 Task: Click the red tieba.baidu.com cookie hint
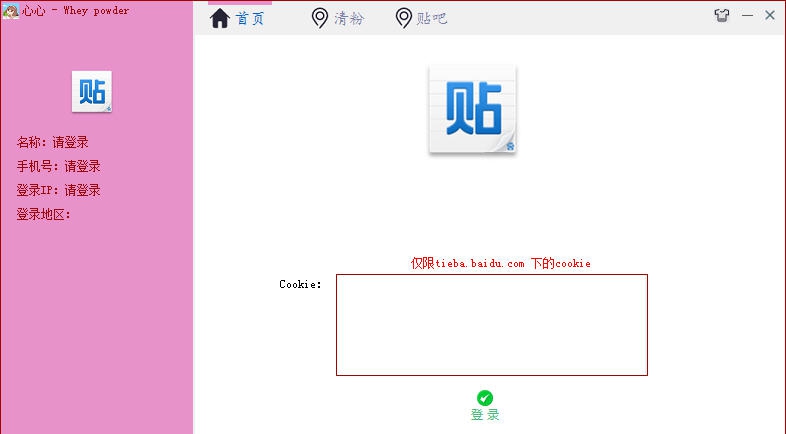pyautogui.click(x=500, y=263)
